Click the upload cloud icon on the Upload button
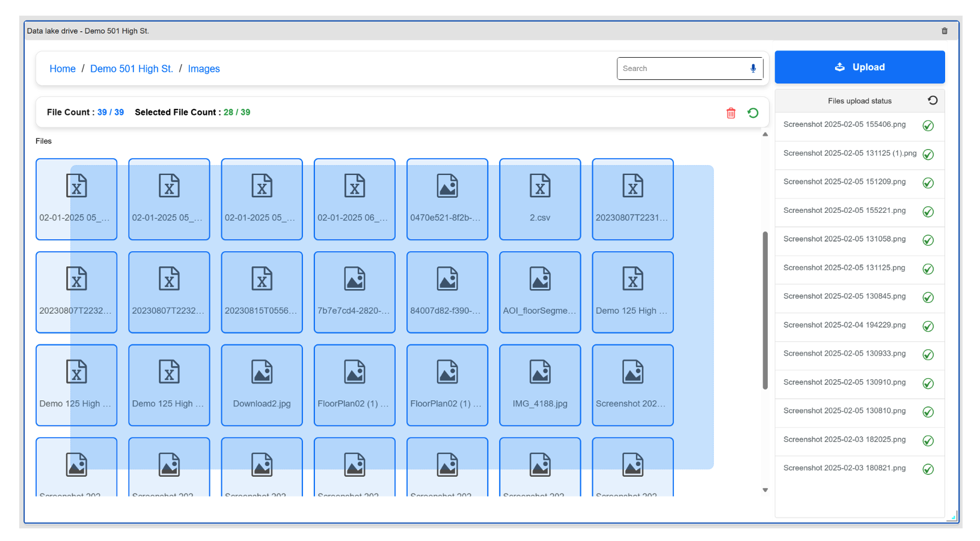The width and height of the screenshot is (980, 541). click(x=839, y=67)
